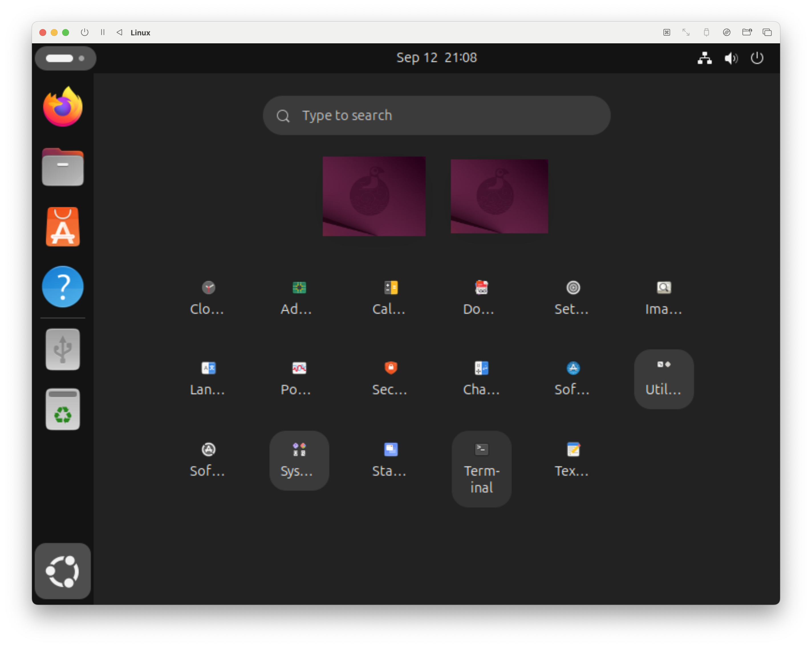Image resolution: width=812 pixels, height=647 pixels.
Task: Open the Trash in the dock
Action: 62,409
